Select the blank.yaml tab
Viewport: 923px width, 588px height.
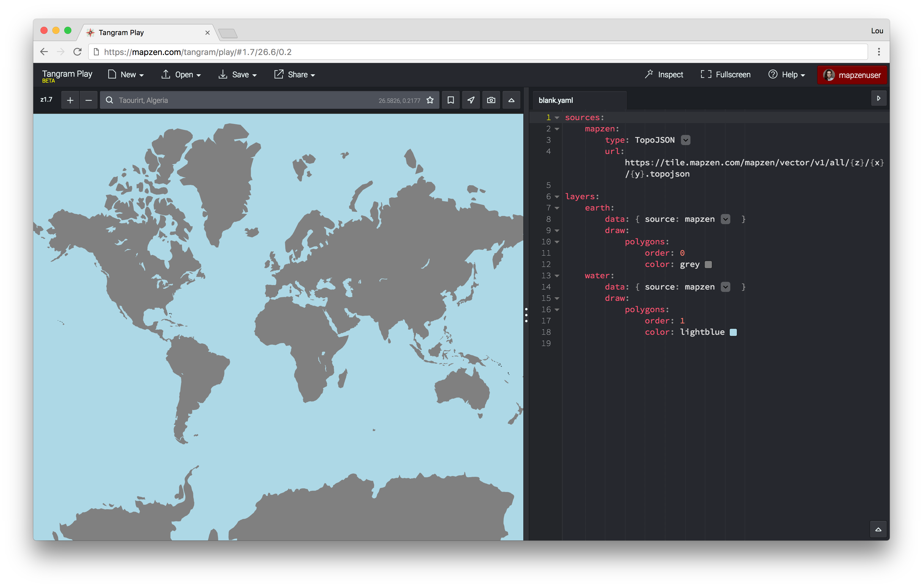pyautogui.click(x=556, y=100)
